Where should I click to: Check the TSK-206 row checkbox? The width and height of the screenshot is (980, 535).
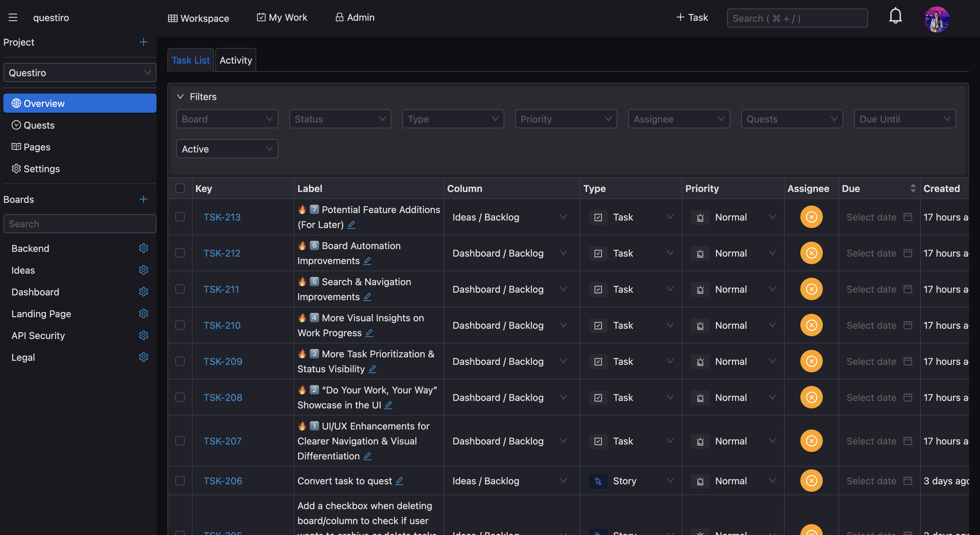coord(180,481)
